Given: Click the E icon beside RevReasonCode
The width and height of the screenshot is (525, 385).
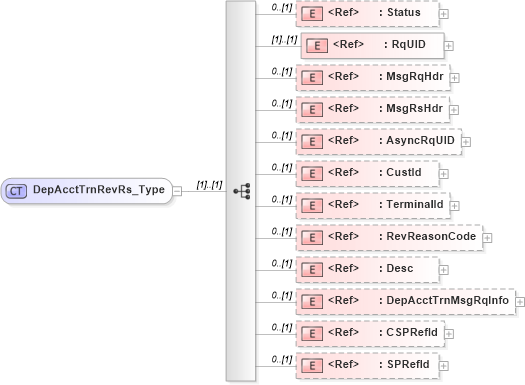Looking at the screenshot, I should click(x=312, y=238).
